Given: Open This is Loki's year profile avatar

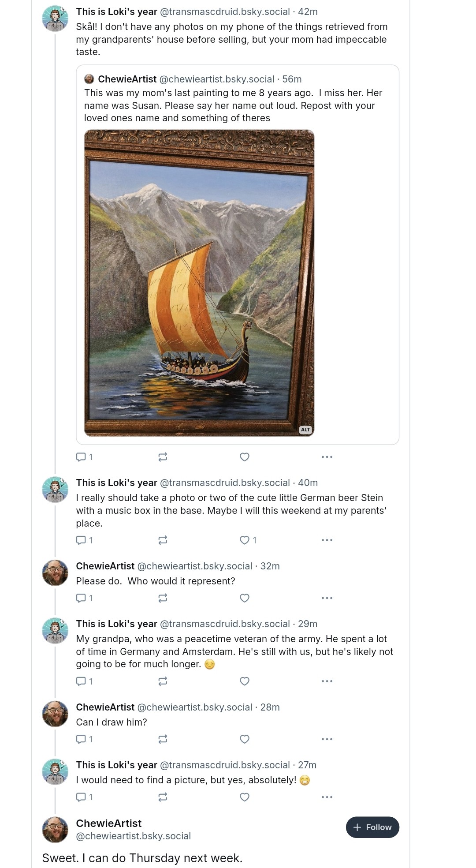Looking at the screenshot, I should pos(55,19).
